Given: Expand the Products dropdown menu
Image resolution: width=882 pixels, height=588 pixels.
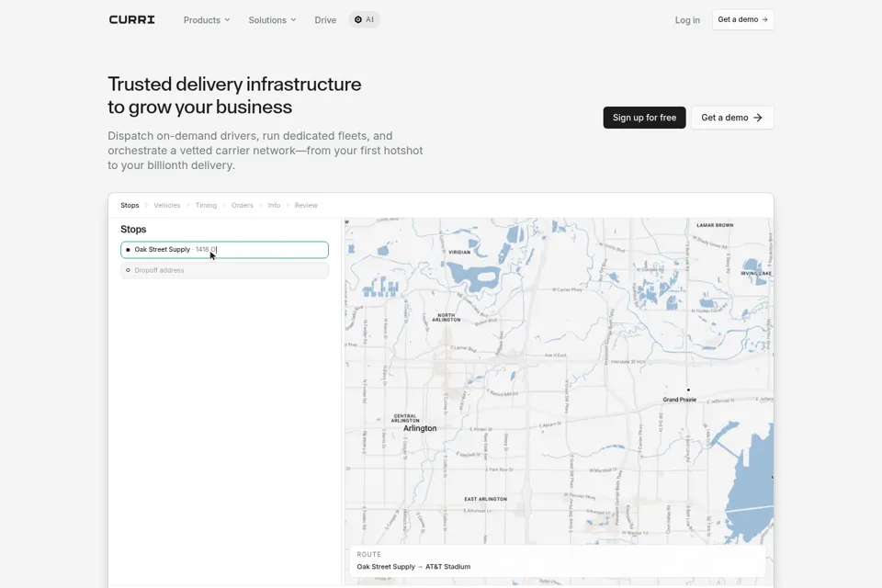Looking at the screenshot, I should point(207,19).
